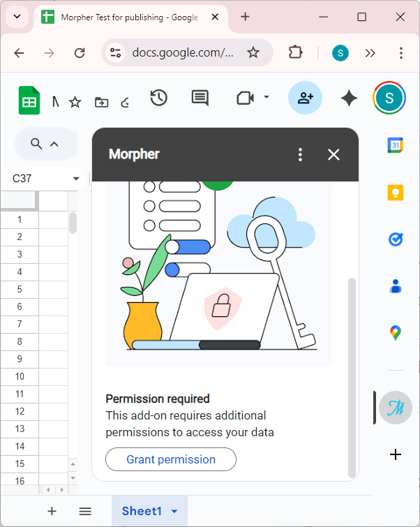Start a Meet video call

click(x=246, y=98)
